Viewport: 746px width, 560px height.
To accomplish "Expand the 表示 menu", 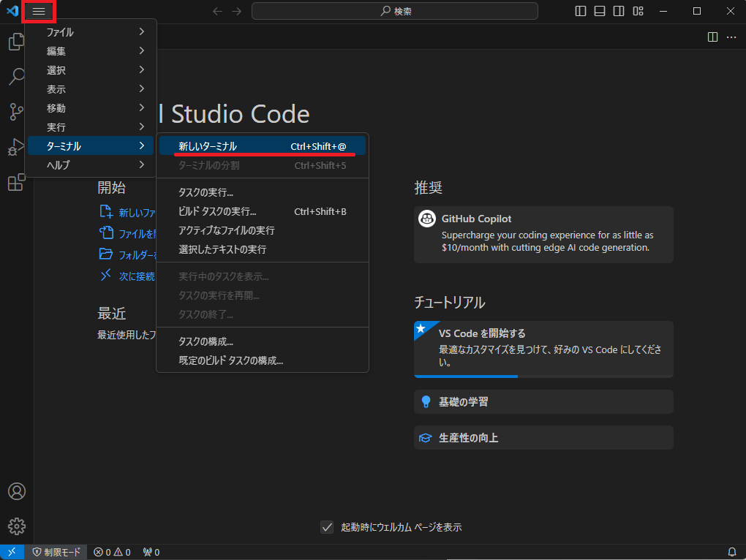I will tap(91, 89).
